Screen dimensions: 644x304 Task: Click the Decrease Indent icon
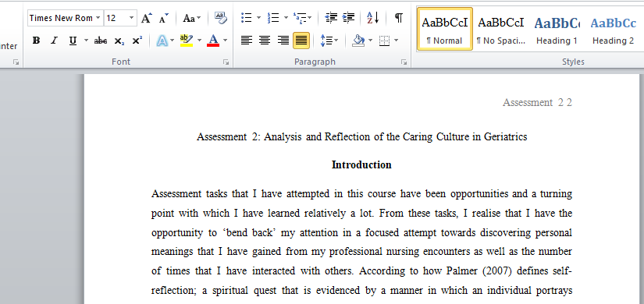click(331, 18)
